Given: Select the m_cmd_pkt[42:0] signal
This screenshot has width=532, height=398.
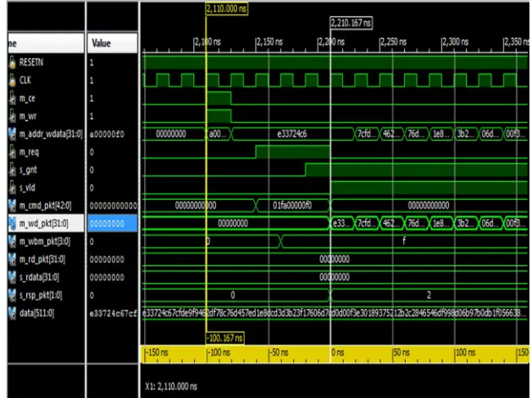Looking at the screenshot, I should pos(45,206).
